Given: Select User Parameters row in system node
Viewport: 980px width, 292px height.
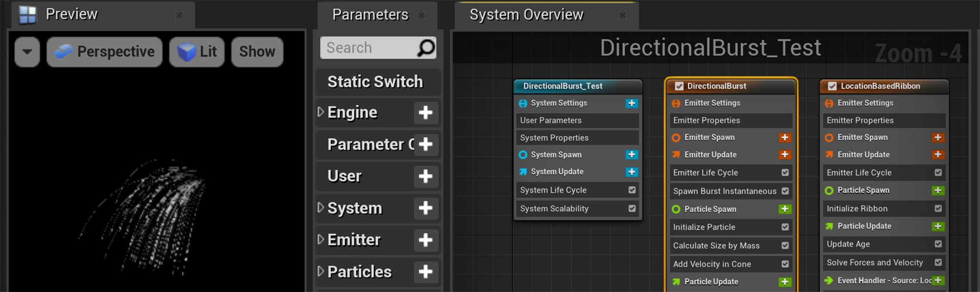Looking at the screenshot, I should coord(578,120).
